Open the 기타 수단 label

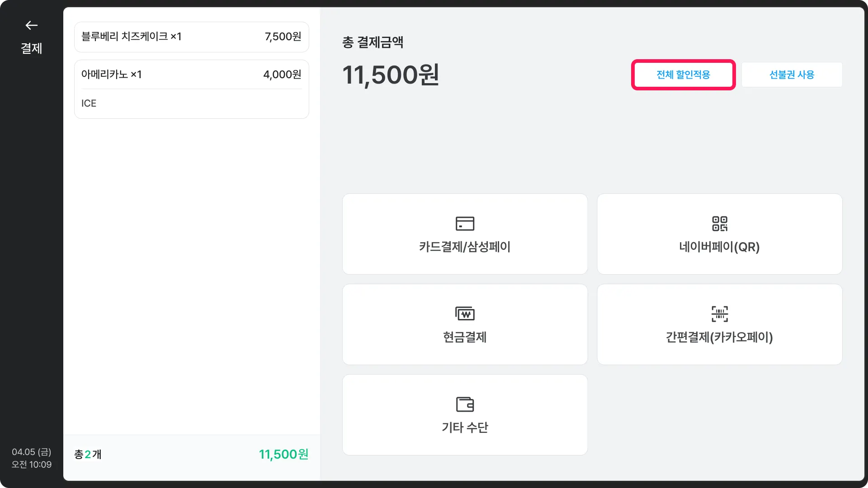[465, 427]
